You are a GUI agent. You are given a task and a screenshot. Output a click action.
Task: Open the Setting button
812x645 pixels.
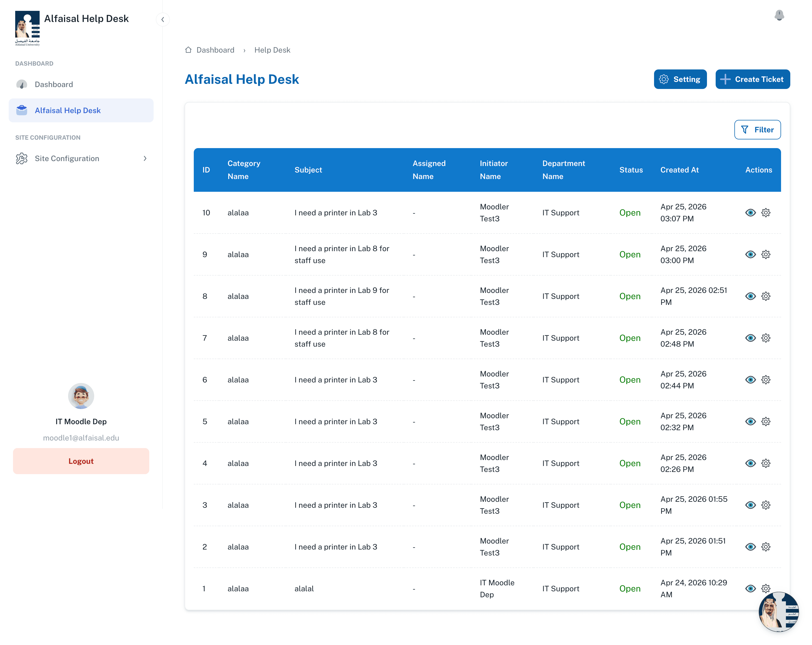click(680, 79)
